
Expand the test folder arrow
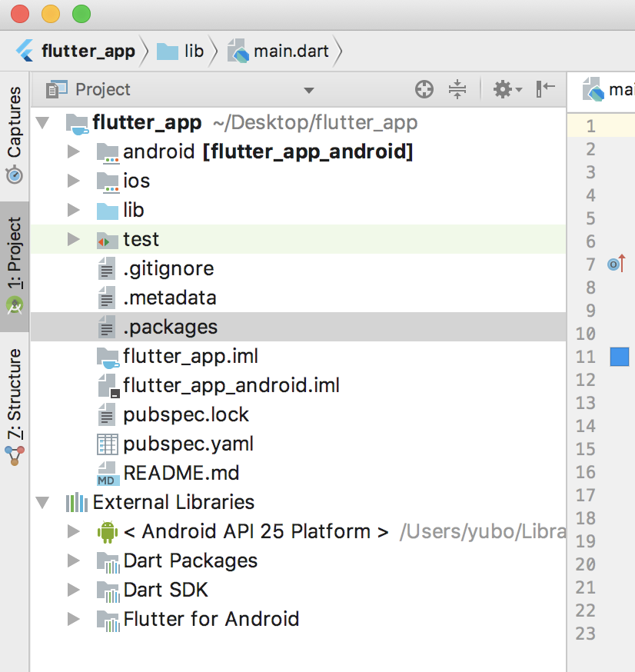tap(74, 238)
